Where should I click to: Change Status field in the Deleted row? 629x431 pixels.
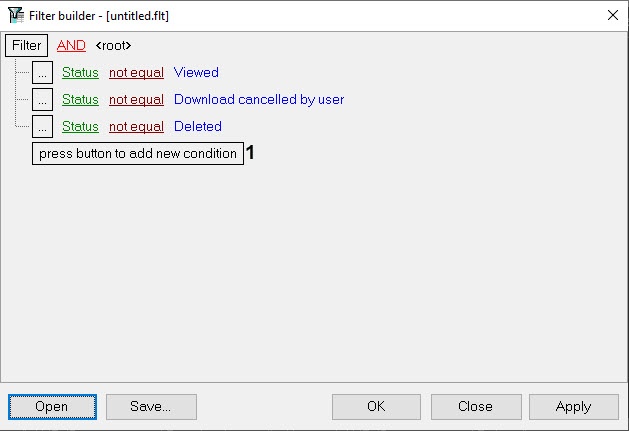tap(80, 127)
